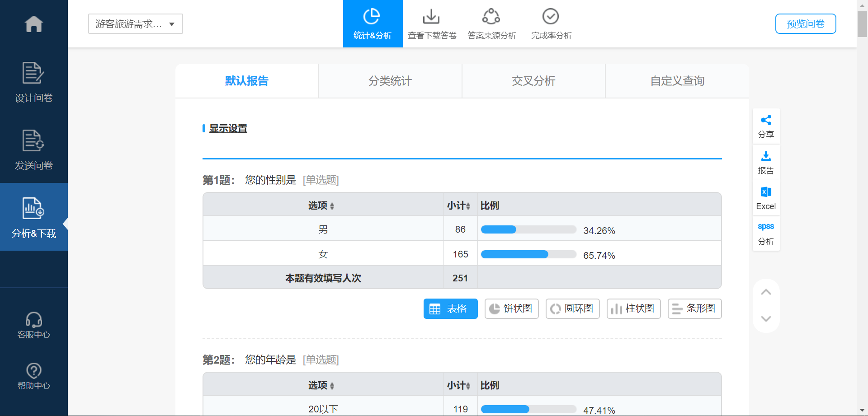Switch to the 分类统计 tab
The width and height of the screenshot is (868, 416).
390,81
